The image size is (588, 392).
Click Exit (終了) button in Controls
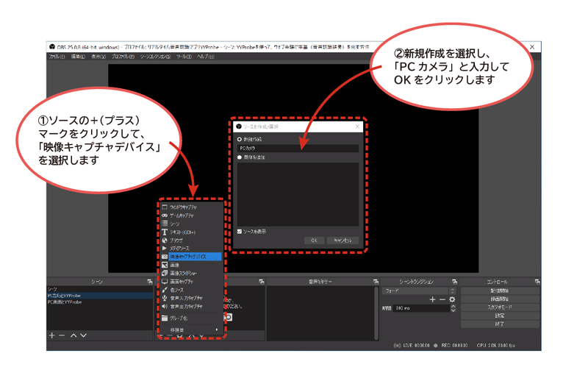pyautogui.click(x=500, y=324)
